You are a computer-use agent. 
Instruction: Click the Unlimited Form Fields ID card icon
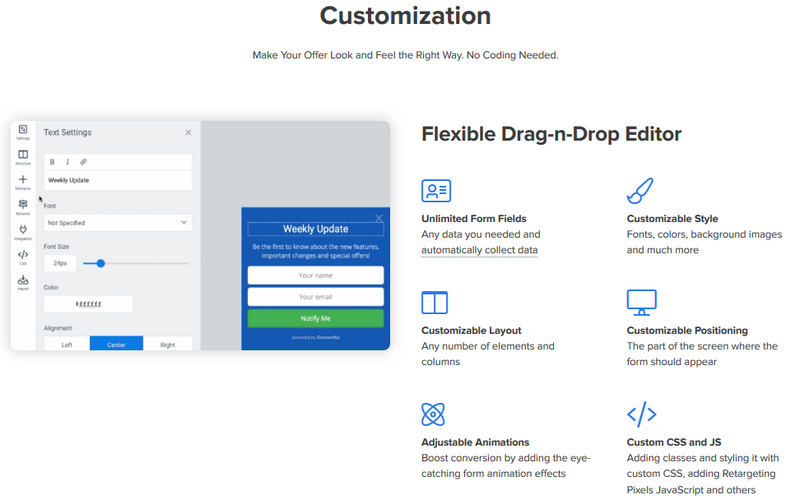tap(436, 191)
